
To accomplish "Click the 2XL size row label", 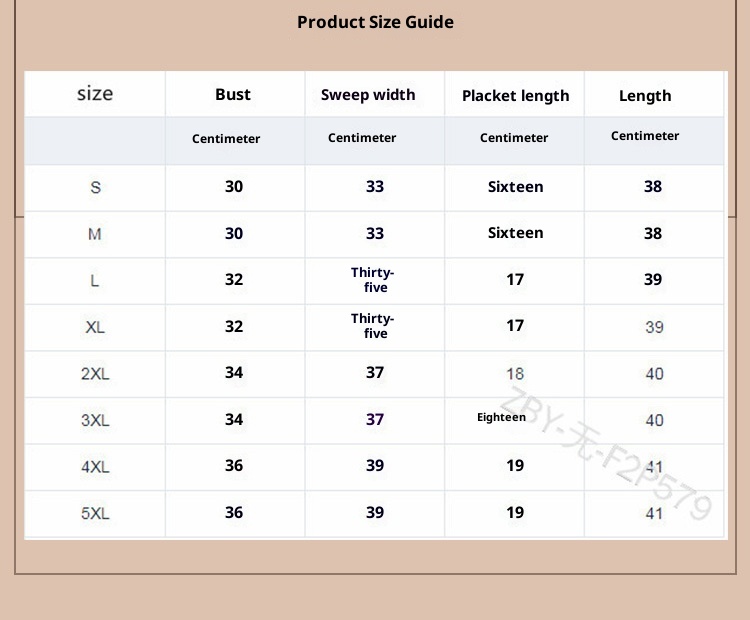I will [95, 374].
